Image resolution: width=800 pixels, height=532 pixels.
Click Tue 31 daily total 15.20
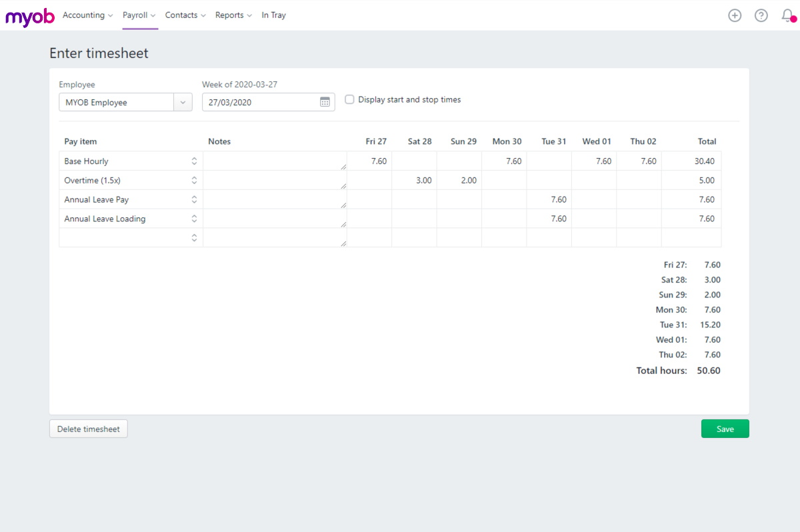click(x=709, y=325)
